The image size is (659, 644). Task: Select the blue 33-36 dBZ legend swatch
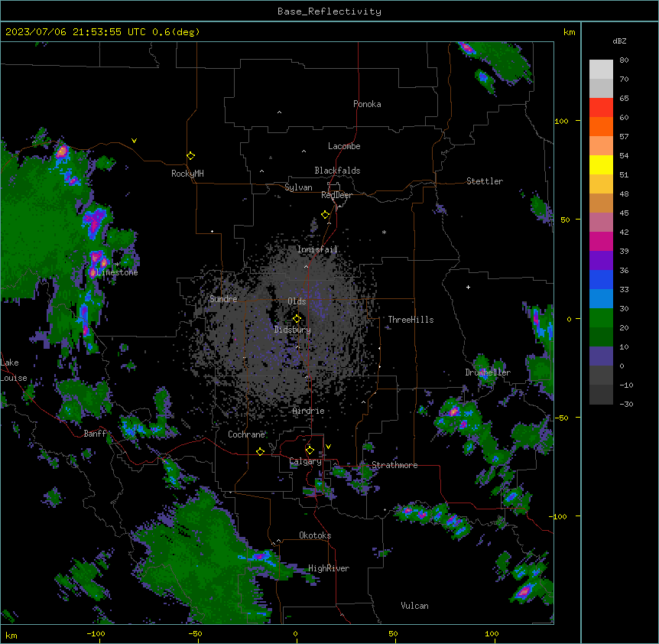[601, 279]
